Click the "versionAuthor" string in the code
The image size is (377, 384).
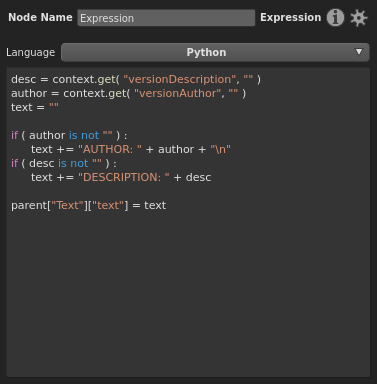(178, 93)
